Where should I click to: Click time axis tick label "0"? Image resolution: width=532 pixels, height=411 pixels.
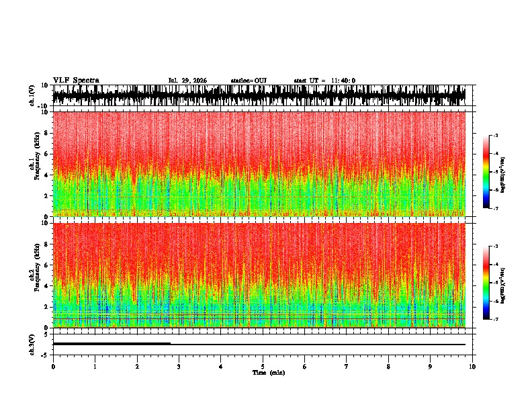tap(53, 367)
